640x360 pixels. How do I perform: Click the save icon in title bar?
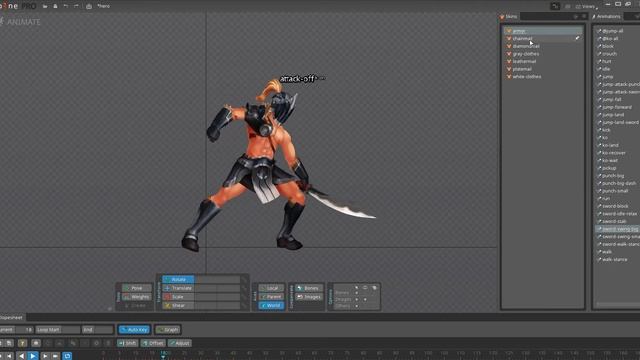[55, 6]
